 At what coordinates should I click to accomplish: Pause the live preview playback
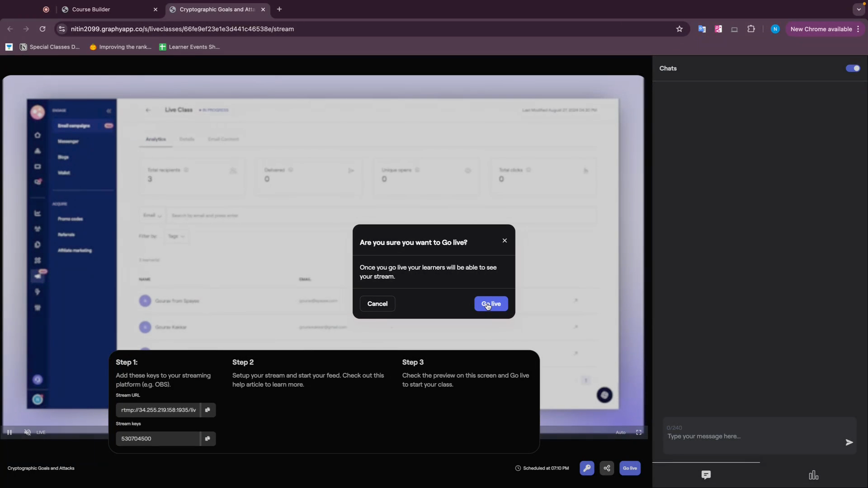point(9,432)
